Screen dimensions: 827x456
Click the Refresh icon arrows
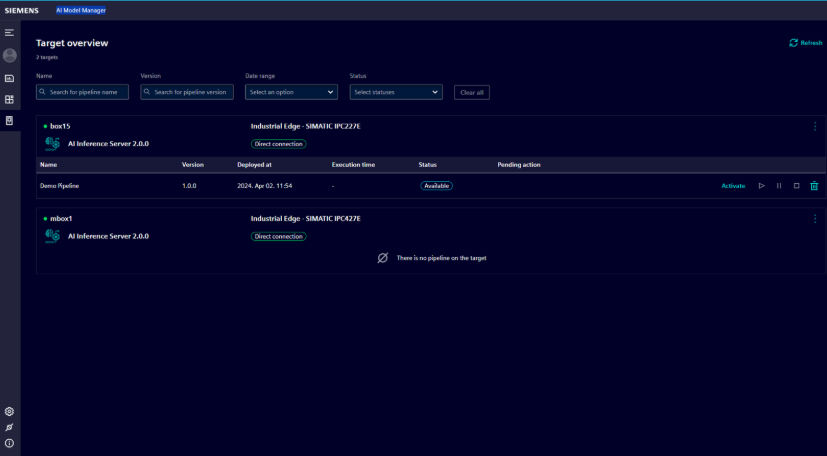[793, 43]
